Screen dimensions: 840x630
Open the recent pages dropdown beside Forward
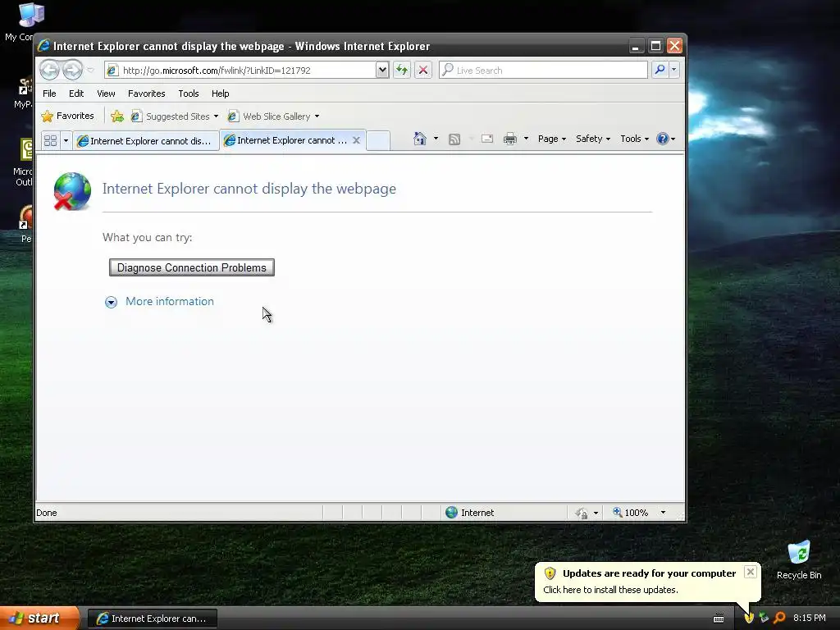coord(90,70)
